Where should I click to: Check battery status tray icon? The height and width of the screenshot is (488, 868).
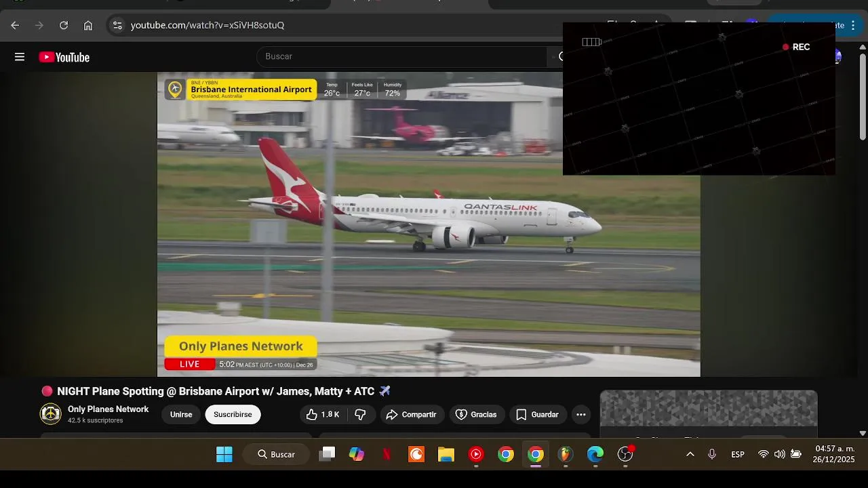coord(796,454)
